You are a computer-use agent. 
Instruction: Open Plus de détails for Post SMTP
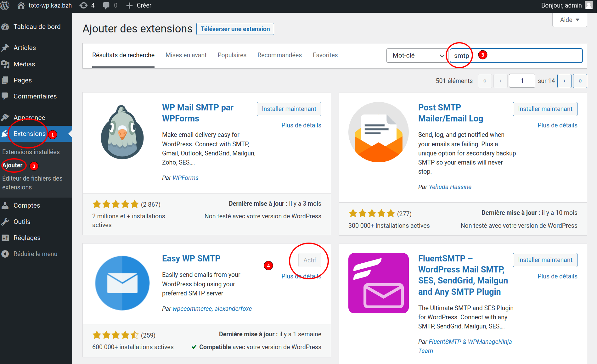[x=557, y=125]
